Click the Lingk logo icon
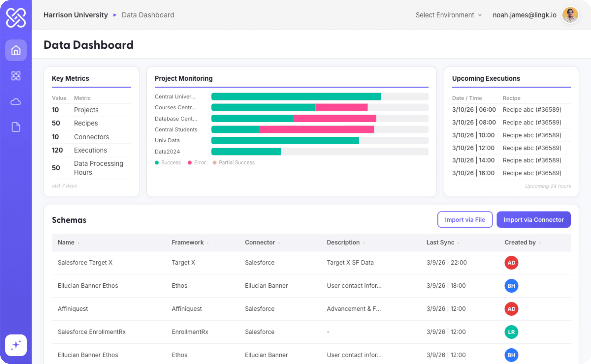The height and width of the screenshot is (364, 591). tap(16, 18)
